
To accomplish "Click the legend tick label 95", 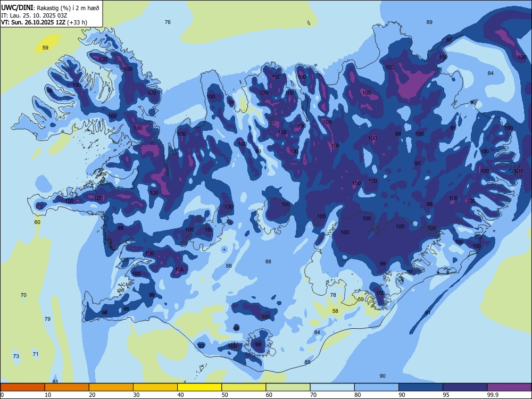I will 446,395.
